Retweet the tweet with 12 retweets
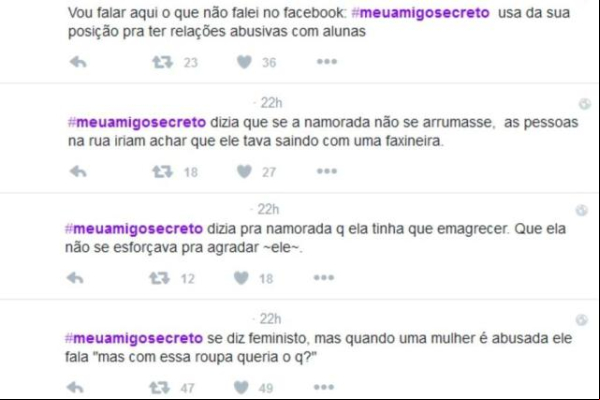 [x=160, y=278]
